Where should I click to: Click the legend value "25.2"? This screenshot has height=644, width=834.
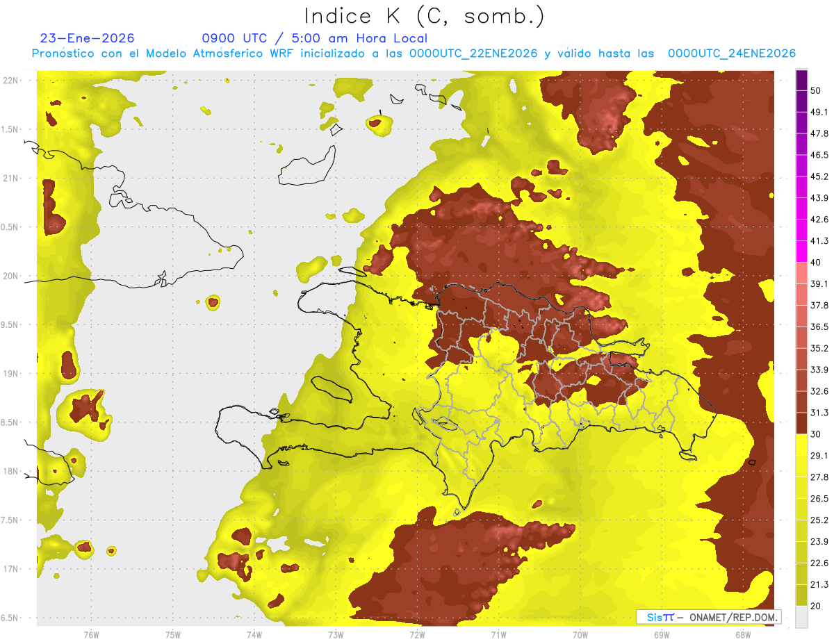(x=819, y=520)
